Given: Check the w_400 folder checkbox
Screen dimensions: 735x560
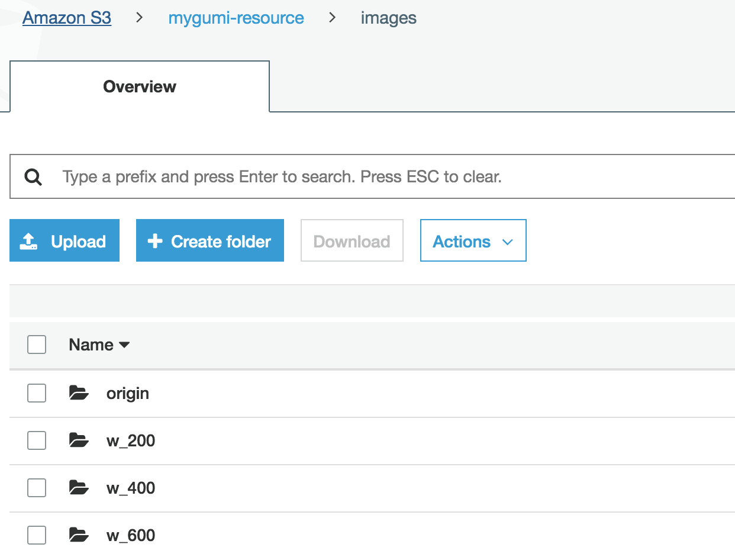Looking at the screenshot, I should click(x=37, y=488).
